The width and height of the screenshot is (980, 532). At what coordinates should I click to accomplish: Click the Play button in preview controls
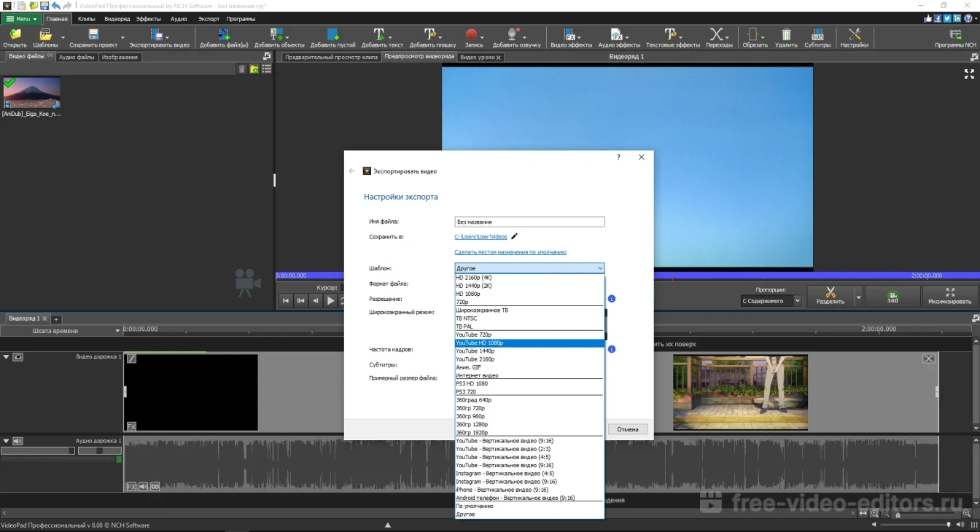click(330, 300)
